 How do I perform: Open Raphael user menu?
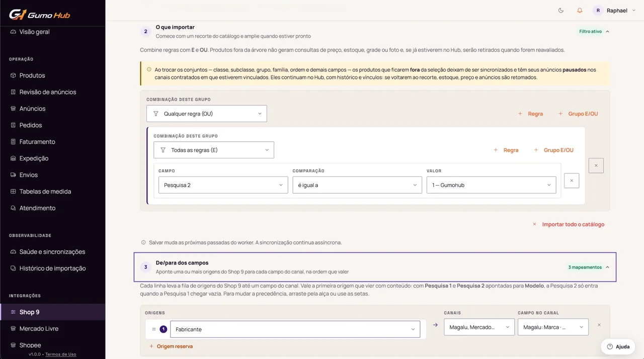(615, 11)
